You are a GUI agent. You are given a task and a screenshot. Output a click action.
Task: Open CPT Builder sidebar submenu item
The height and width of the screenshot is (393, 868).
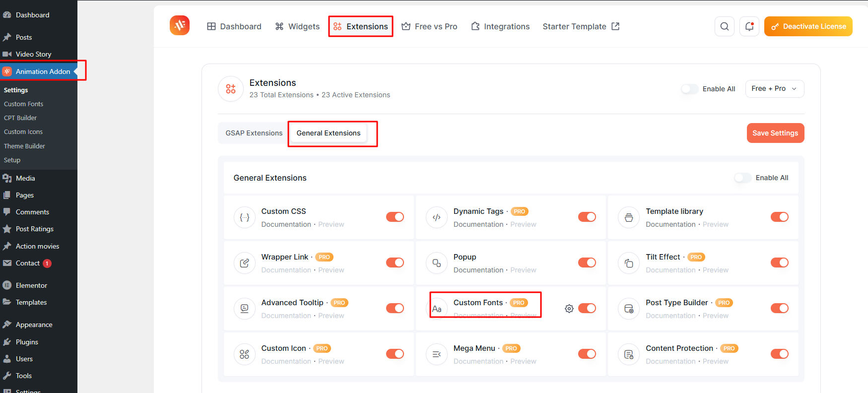click(x=20, y=118)
